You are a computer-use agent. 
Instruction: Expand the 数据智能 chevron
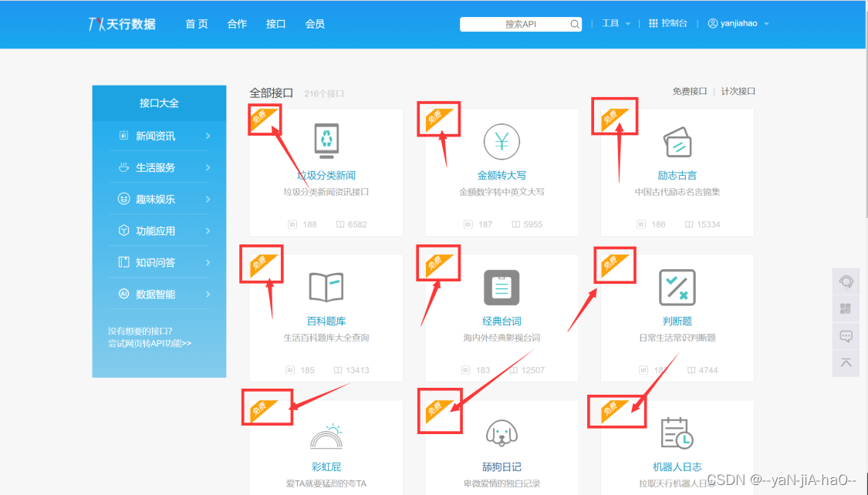pyautogui.click(x=208, y=294)
